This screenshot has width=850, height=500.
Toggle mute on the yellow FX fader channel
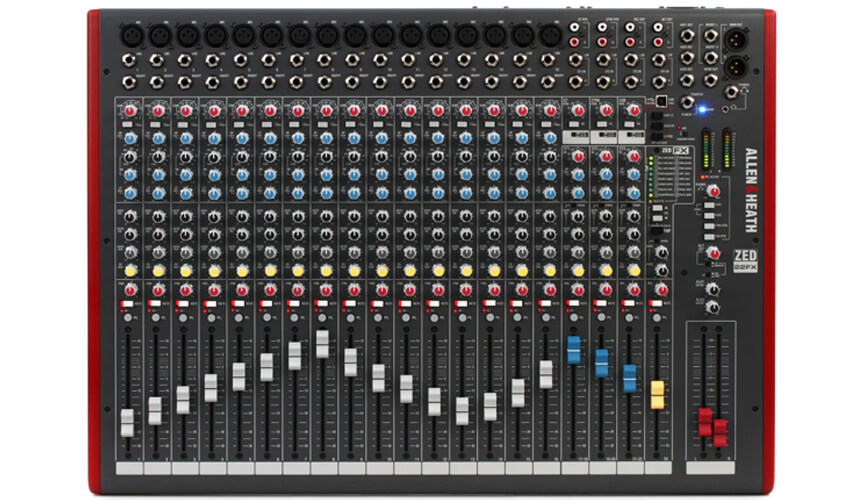pyautogui.click(x=656, y=304)
